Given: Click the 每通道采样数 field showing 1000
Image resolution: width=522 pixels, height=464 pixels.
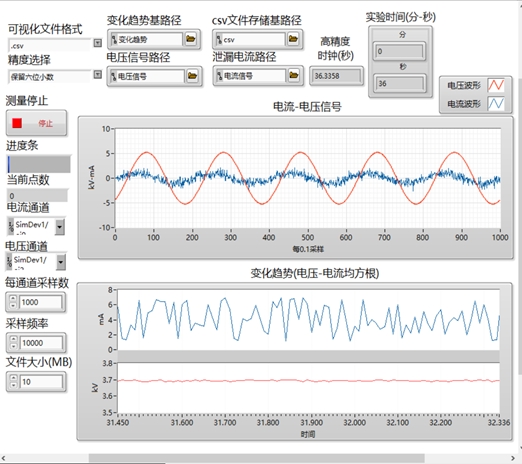Looking at the screenshot, I should [x=40, y=302].
